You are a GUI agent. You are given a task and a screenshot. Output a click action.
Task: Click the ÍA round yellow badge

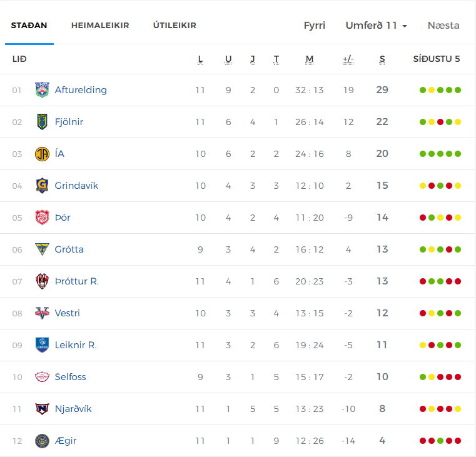[x=42, y=154]
